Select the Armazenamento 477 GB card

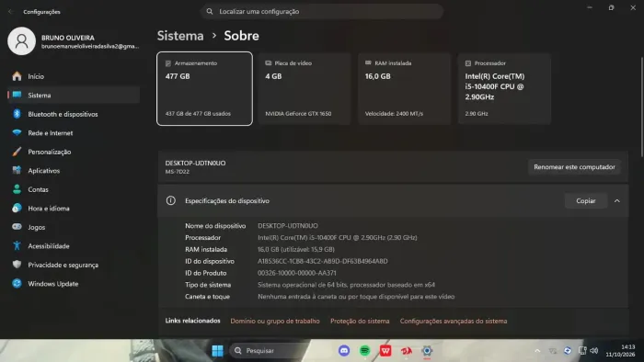[x=204, y=88]
